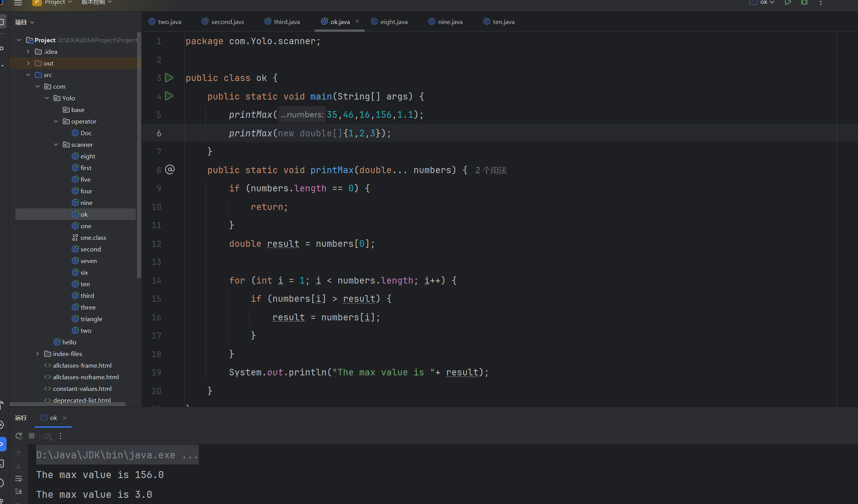This screenshot has width=858, height=504.
Task: Switch to third.java tab
Action: click(282, 22)
